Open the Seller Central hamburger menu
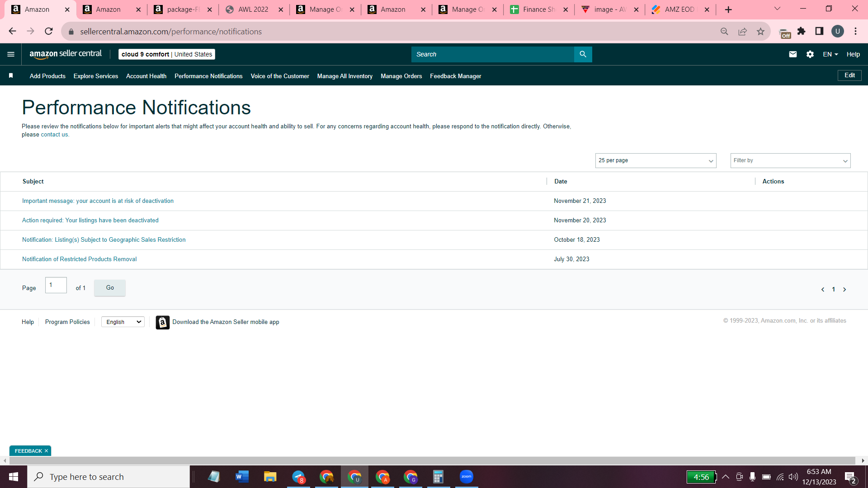The height and width of the screenshot is (488, 868). click(11, 54)
